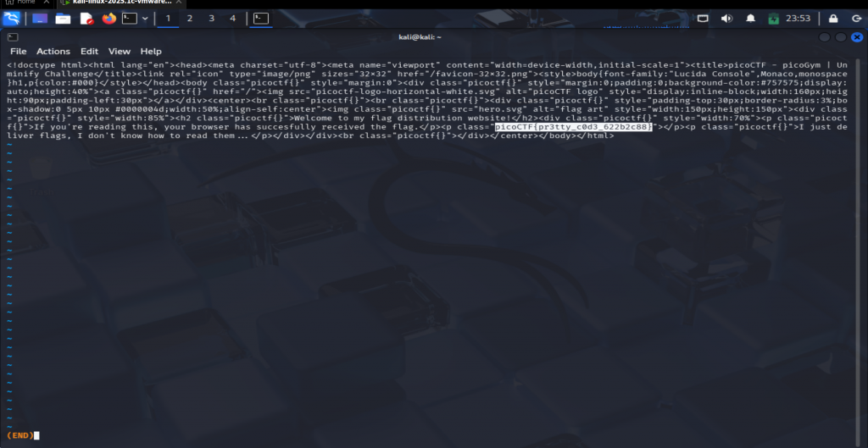Open the Kali applications menu

coord(12,19)
